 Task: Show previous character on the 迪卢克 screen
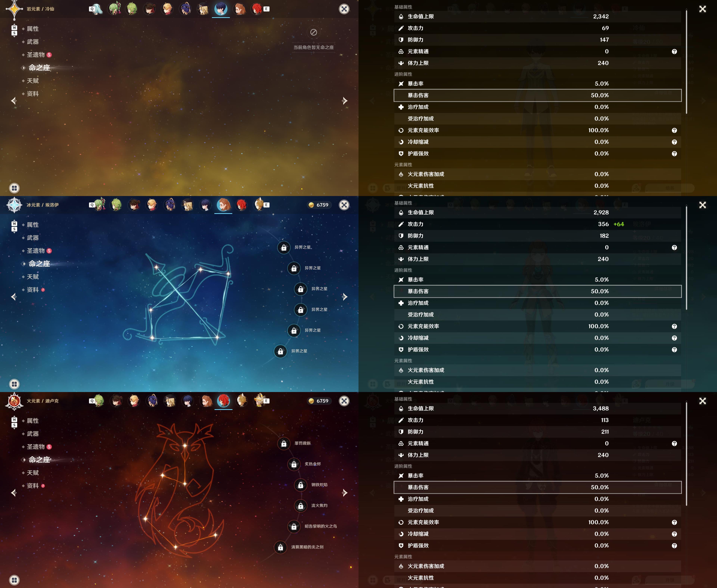point(14,492)
